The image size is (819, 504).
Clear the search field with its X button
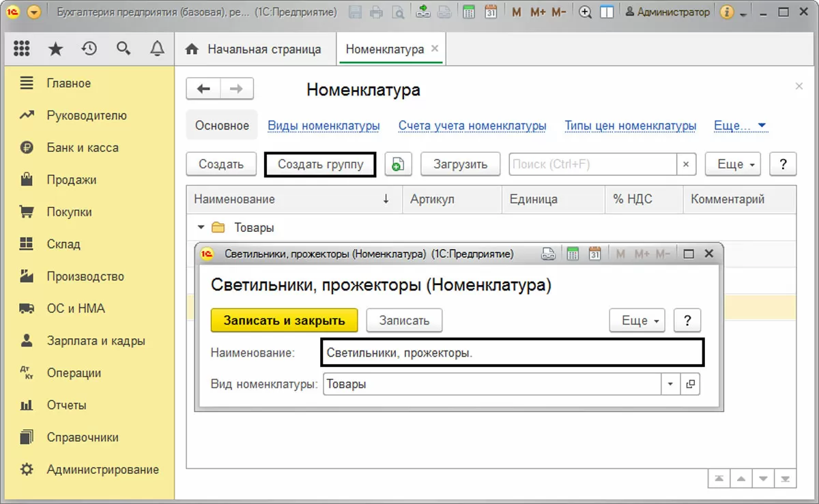686,164
